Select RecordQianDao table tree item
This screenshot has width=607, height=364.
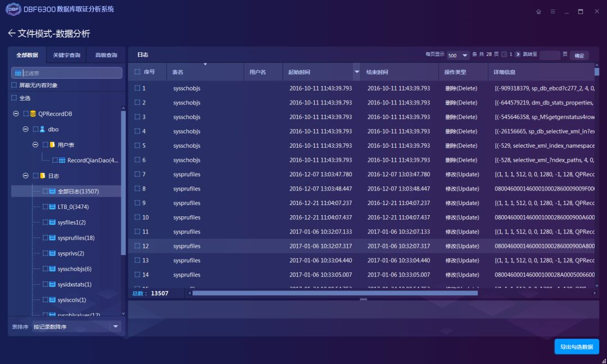point(93,160)
